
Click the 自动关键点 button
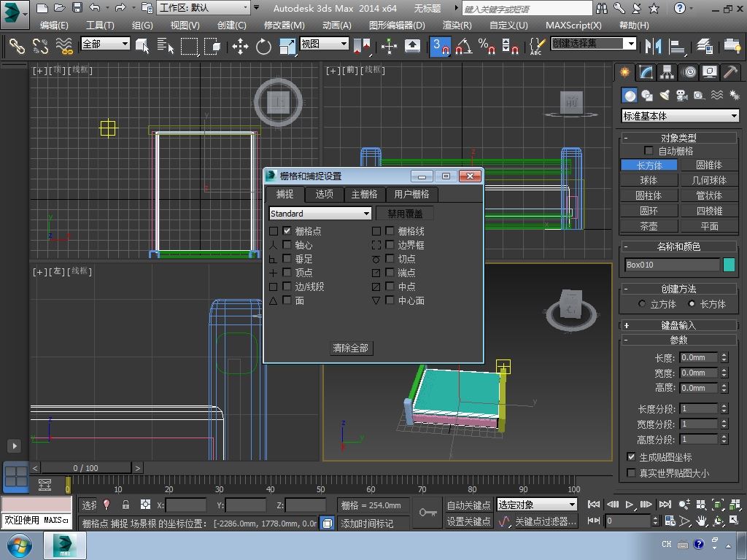(x=469, y=505)
